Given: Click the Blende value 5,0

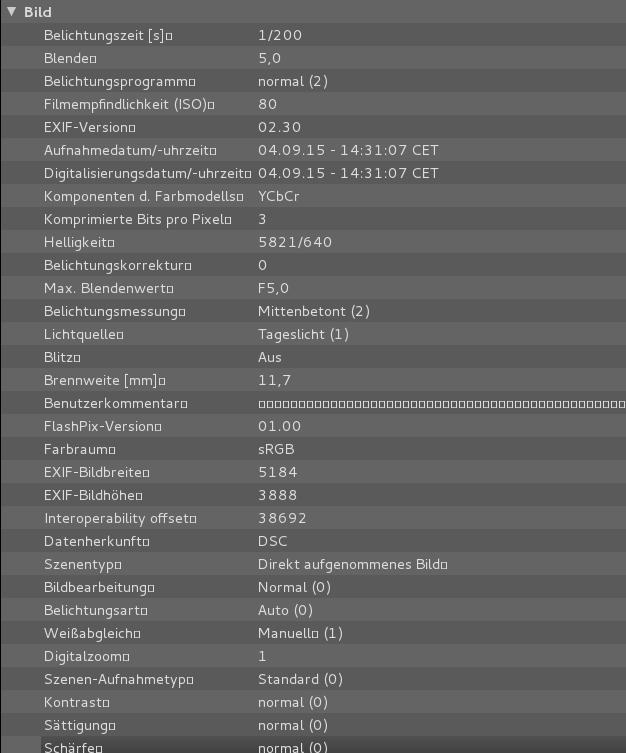Looking at the screenshot, I should 269,58.
